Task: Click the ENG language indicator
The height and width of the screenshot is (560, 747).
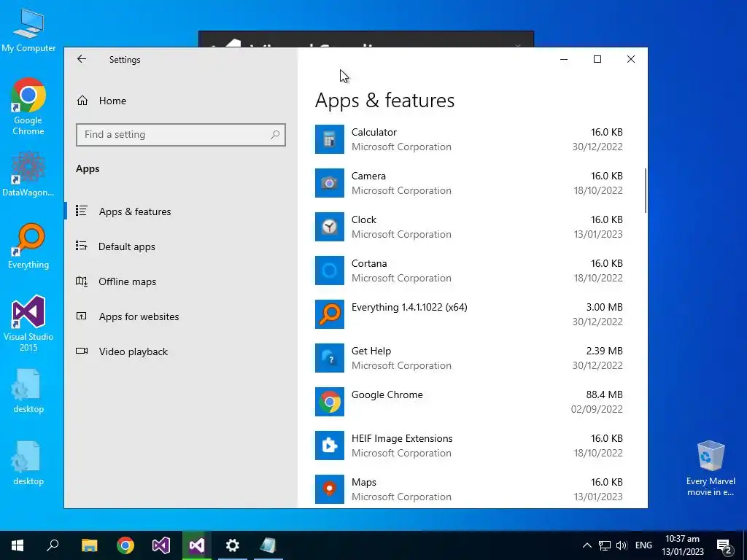Action: point(643,545)
